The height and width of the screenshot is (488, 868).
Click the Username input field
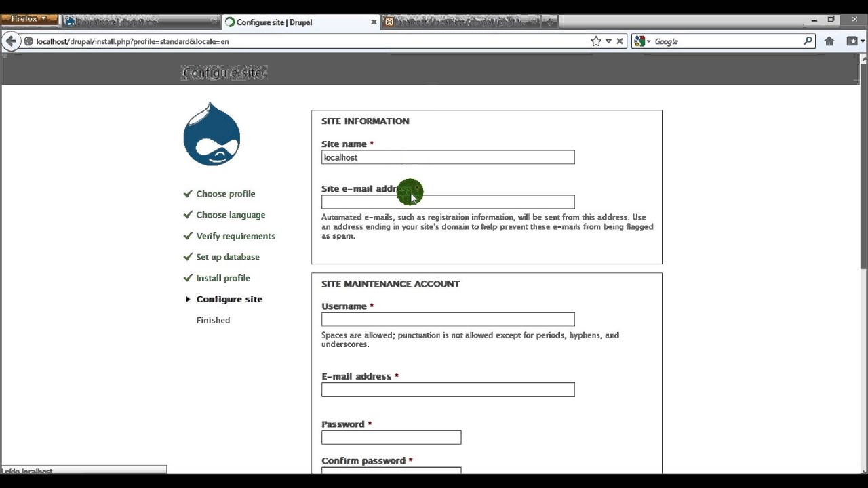pyautogui.click(x=448, y=319)
